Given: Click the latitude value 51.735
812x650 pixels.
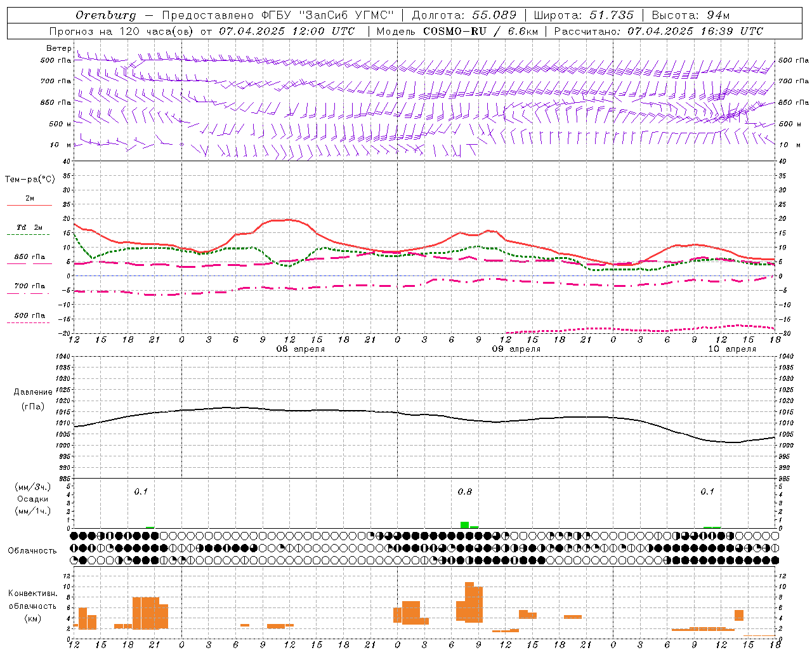Looking at the screenshot, I should pos(612,15).
